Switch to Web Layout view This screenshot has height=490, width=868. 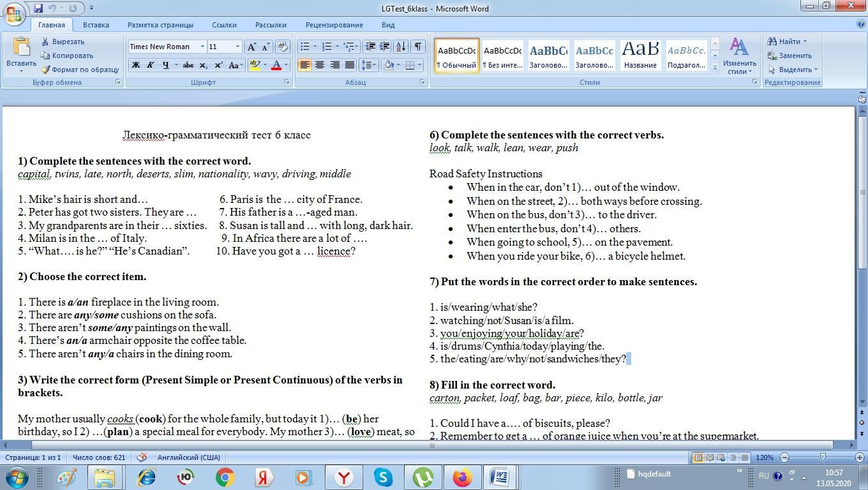click(721, 457)
